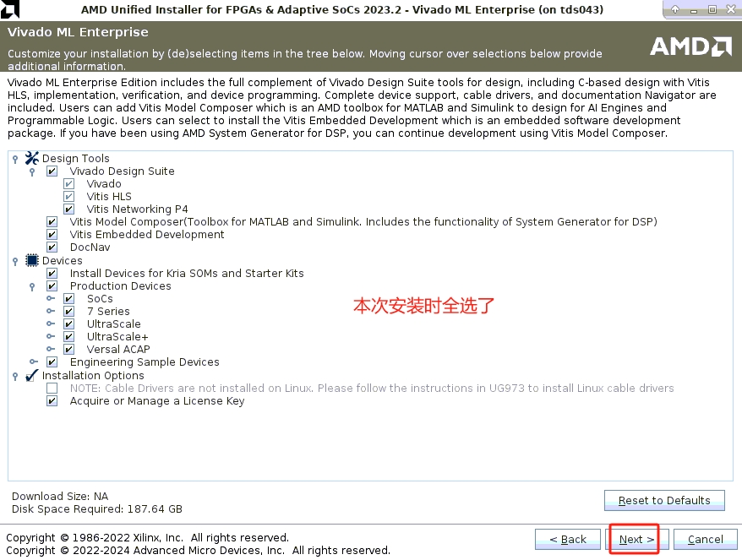Expand the SoCs device node
Viewport: 742px width, 560px height.
point(50,299)
